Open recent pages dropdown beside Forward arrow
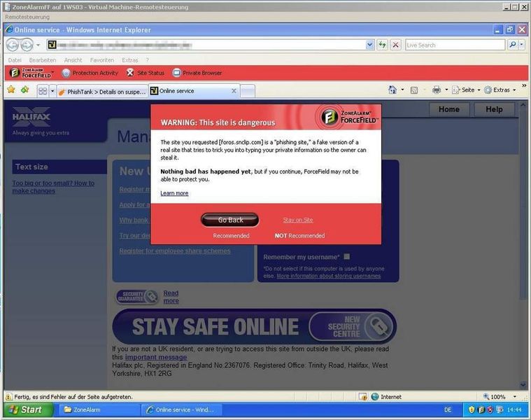 pyautogui.click(x=38, y=45)
